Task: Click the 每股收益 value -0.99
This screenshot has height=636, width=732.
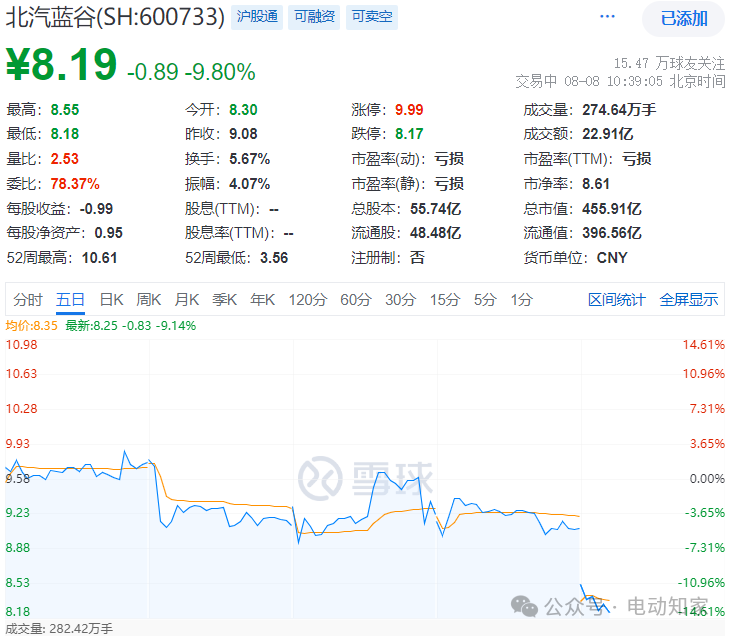Action: point(96,208)
